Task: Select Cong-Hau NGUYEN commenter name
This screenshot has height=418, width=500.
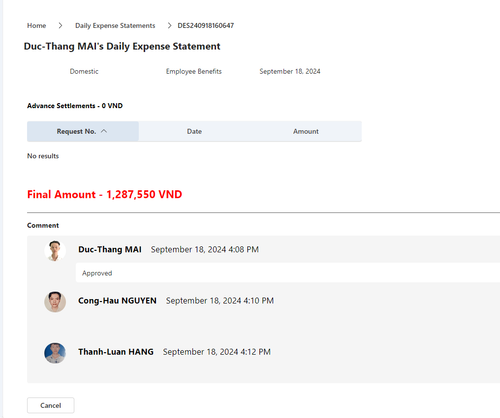Action: coord(117,301)
